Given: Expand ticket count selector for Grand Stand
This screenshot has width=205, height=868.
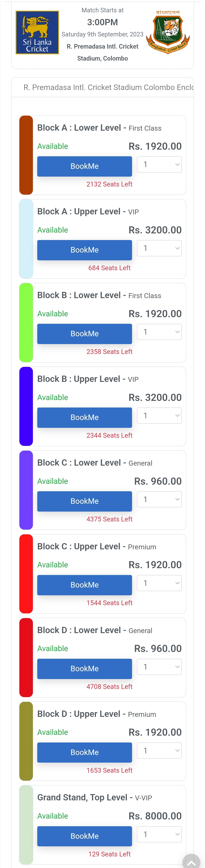Looking at the screenshot, I should pyautogui.click(x=159, y=834).
